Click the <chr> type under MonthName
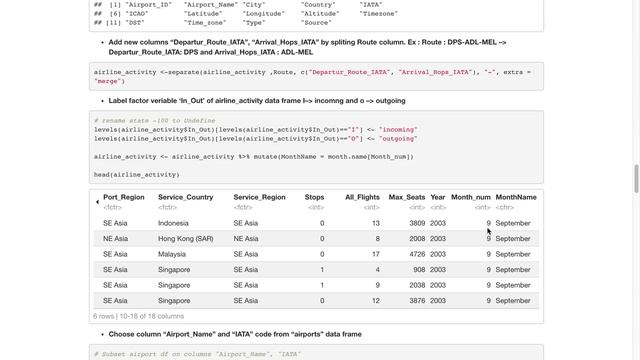Viewport: 640px width, 360px height. [x=505, y=207]
